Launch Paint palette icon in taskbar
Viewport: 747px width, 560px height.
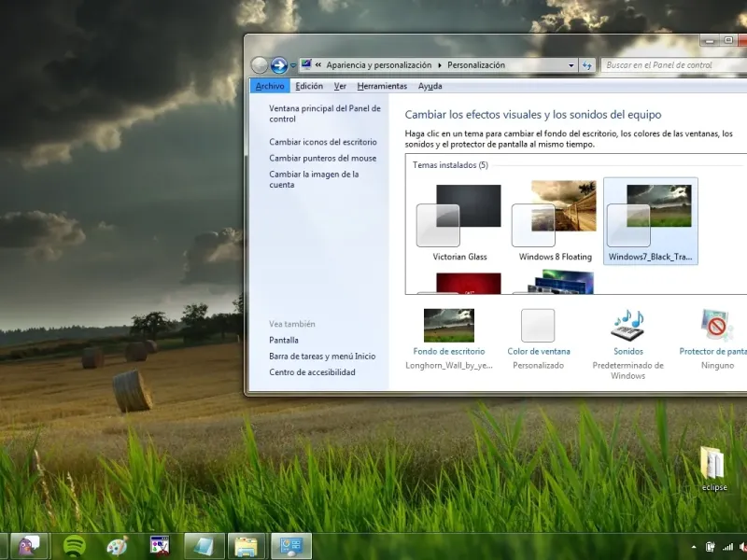[x=118, y=546]
